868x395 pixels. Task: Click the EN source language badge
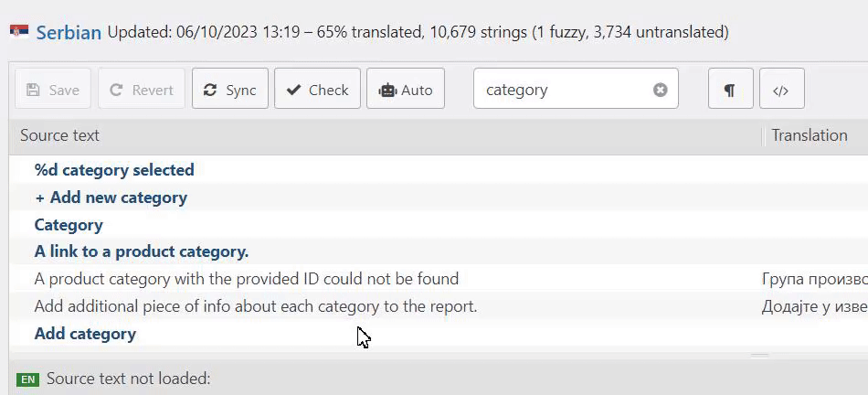tap(27, 379)
